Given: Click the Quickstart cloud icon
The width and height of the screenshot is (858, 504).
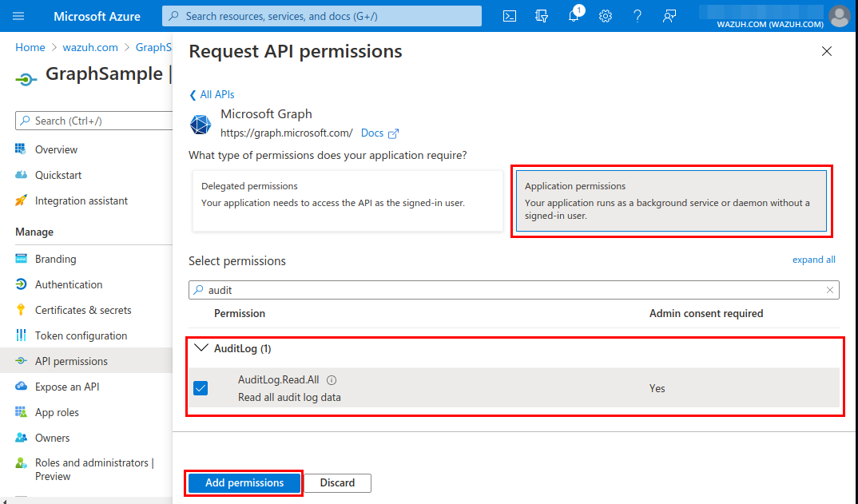Looking at the screenshot, I should (21, 175).
